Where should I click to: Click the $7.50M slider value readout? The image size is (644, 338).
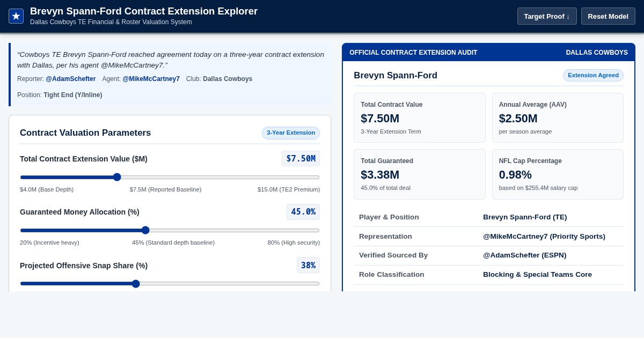pos(301,159)
